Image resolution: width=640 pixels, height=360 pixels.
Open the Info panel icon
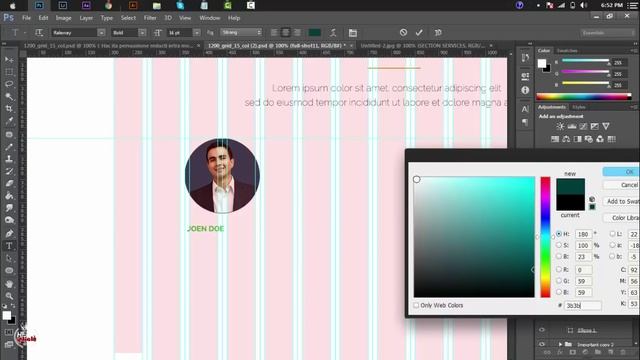tap(525, 90)
